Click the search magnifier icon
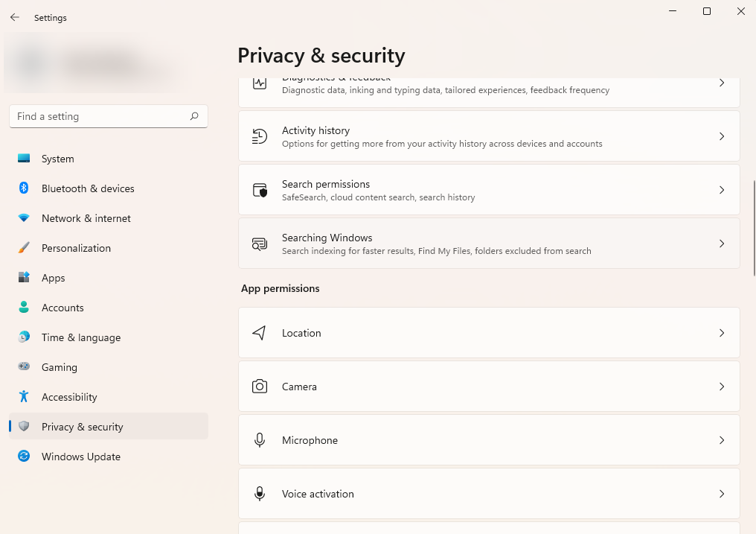756x534 pixels. tap(193, 116)
